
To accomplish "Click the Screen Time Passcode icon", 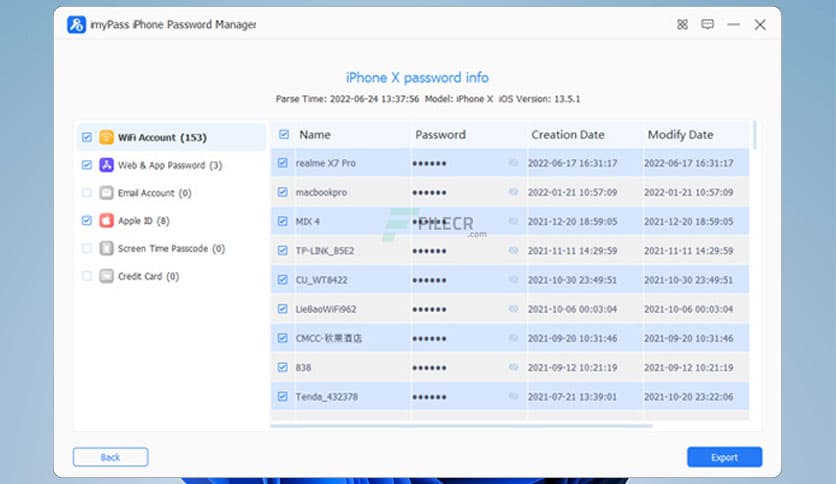I will click(107, 248).
